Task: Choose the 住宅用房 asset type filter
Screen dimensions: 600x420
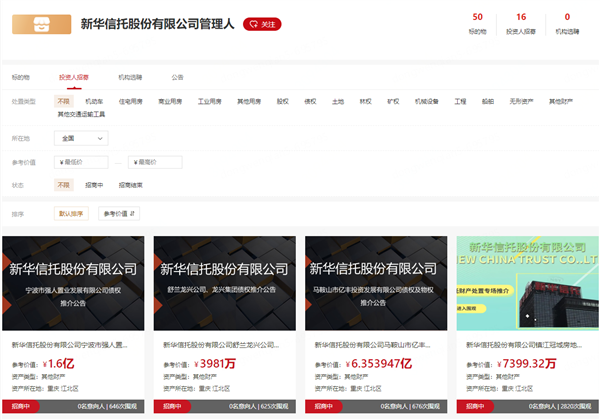Action: point(131,101)
